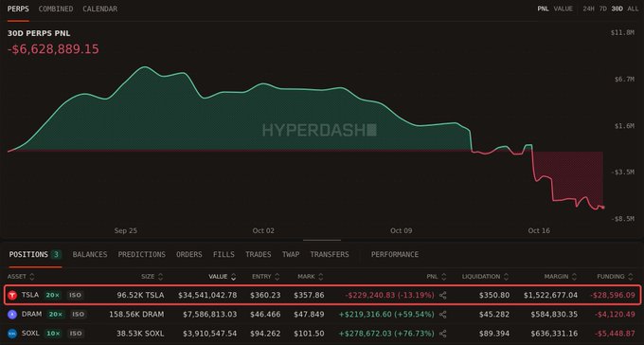The height and width of the screenshot is (345, 644).
Task: Switch to the Combined tab
Action: (56, 9)
